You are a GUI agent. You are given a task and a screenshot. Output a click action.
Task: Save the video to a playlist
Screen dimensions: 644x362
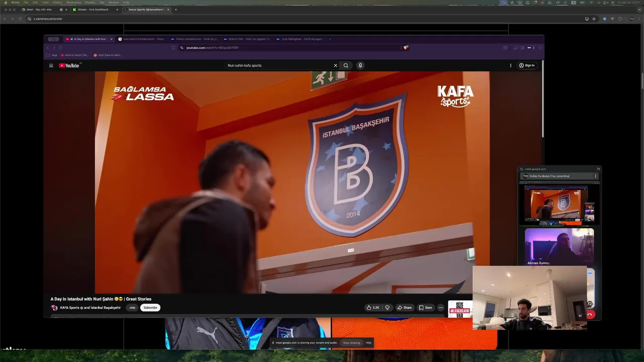tap(426, 308)
